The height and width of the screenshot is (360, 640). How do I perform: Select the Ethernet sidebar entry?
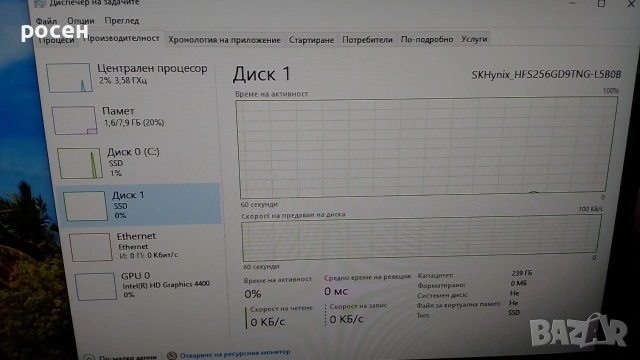tap(145, 247)
